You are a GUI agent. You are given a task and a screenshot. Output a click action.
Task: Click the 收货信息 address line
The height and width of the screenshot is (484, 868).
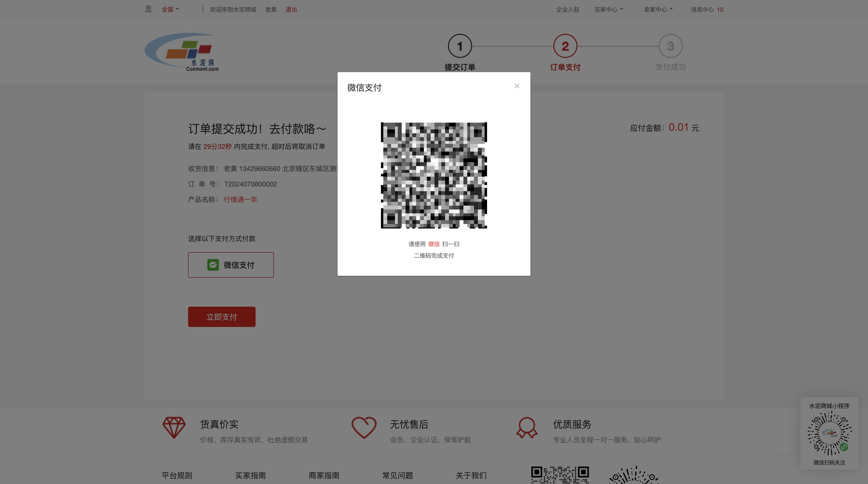point(263,169)
